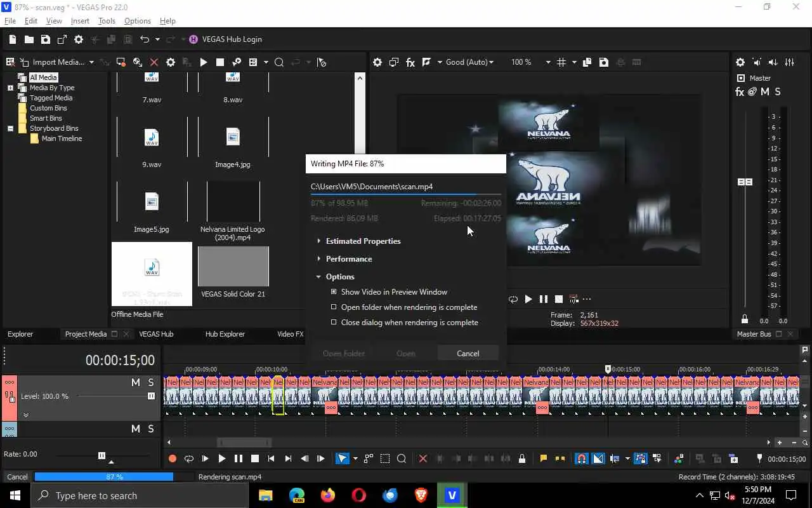Click the Open project folder icon
812x508 pixels.
pyautogui.click(x=29, y=39)
